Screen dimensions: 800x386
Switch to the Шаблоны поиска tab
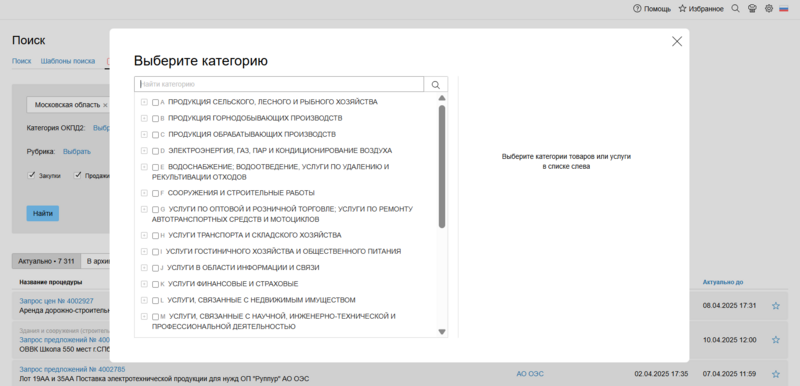click(68, 61)
